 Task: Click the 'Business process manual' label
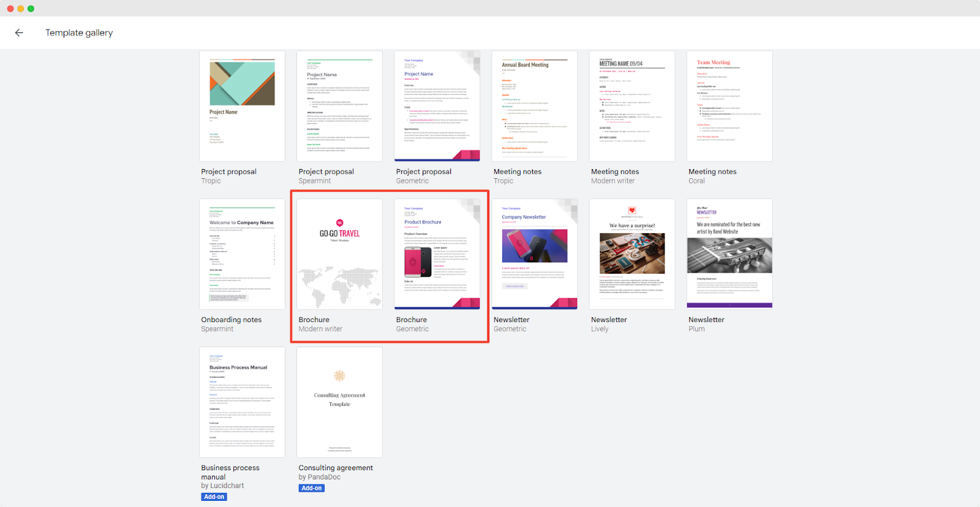pyautogui.click(x=230, y=472)
